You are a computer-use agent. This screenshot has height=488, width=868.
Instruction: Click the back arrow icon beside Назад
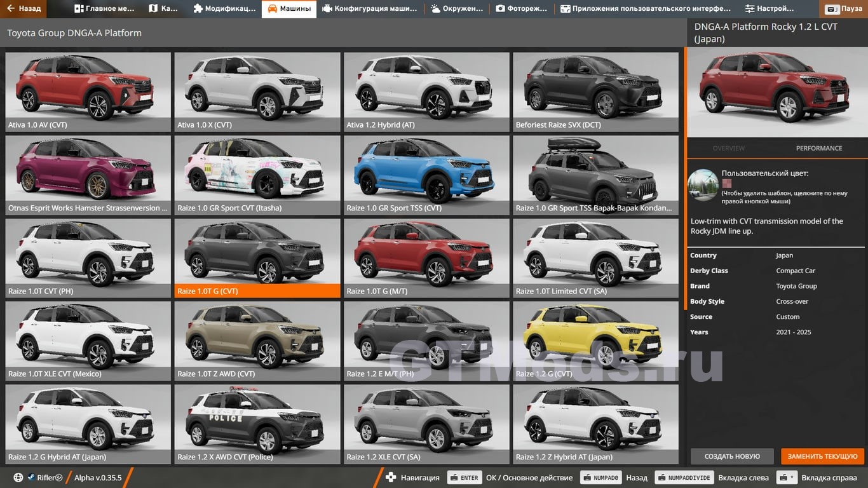11,9
